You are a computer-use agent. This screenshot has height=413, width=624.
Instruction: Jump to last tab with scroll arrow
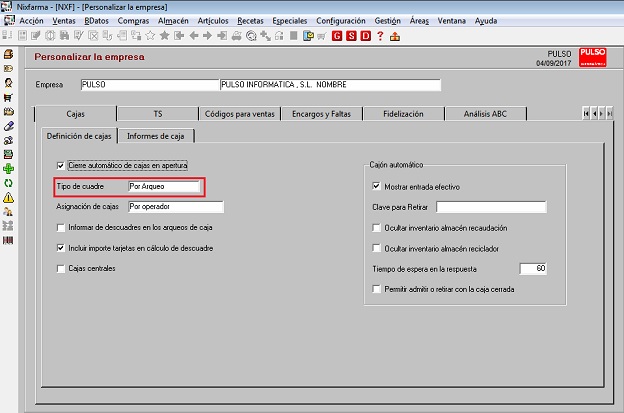pyautogui.click(x=609, y=114)
